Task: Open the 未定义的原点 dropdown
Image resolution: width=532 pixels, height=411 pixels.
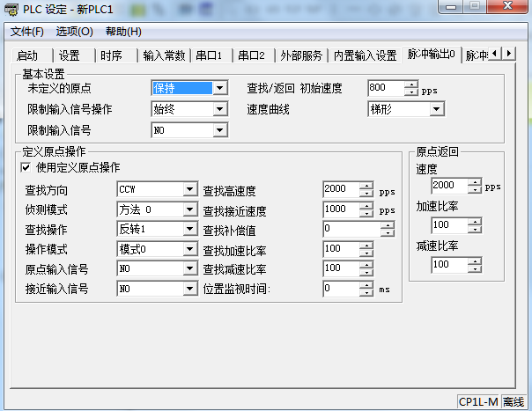Action: point(223,88)
